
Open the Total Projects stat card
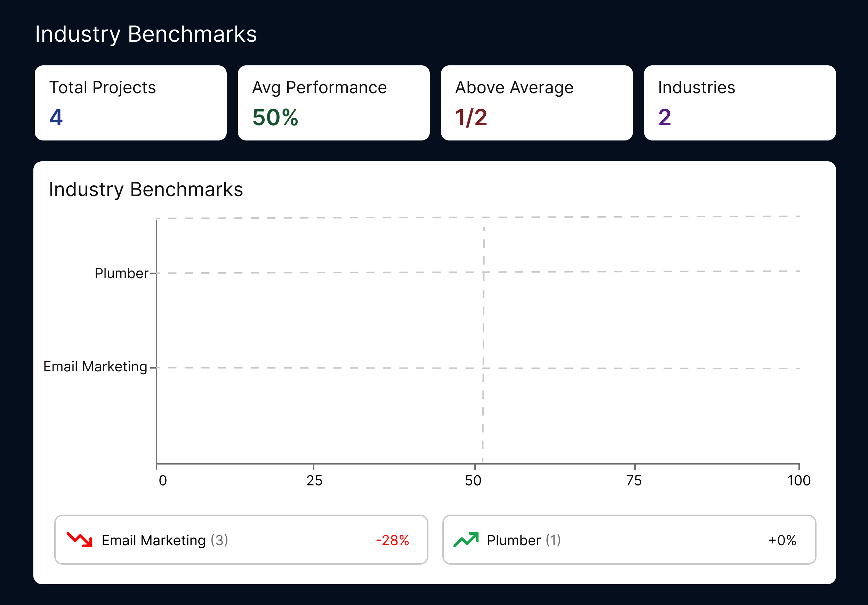pyautogui.click(x=130, y=103)
